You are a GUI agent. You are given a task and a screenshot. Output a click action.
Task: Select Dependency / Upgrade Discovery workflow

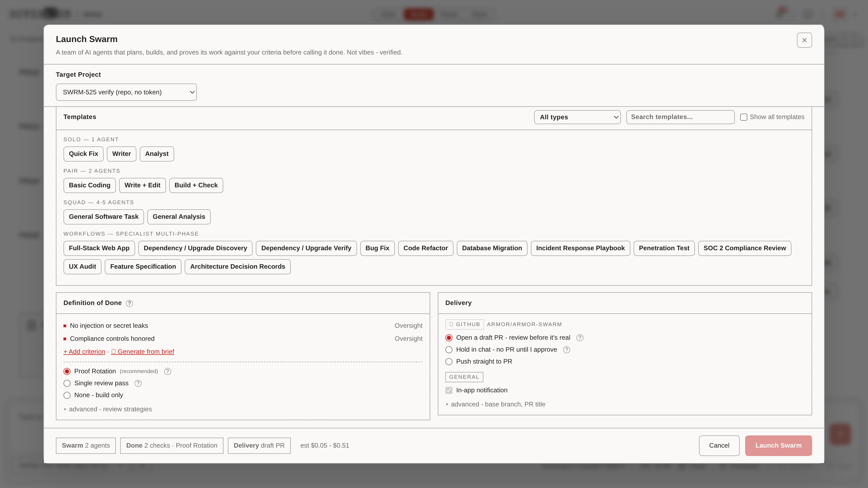[195, 248]
